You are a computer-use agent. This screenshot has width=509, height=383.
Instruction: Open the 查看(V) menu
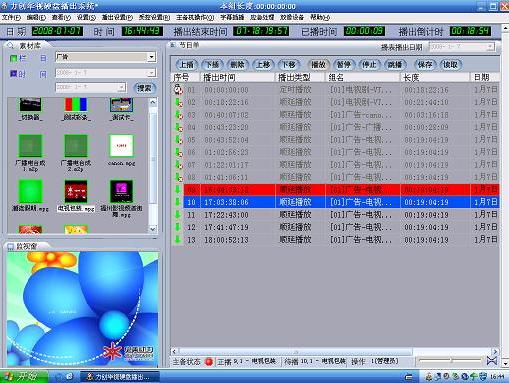click(61, 17)
